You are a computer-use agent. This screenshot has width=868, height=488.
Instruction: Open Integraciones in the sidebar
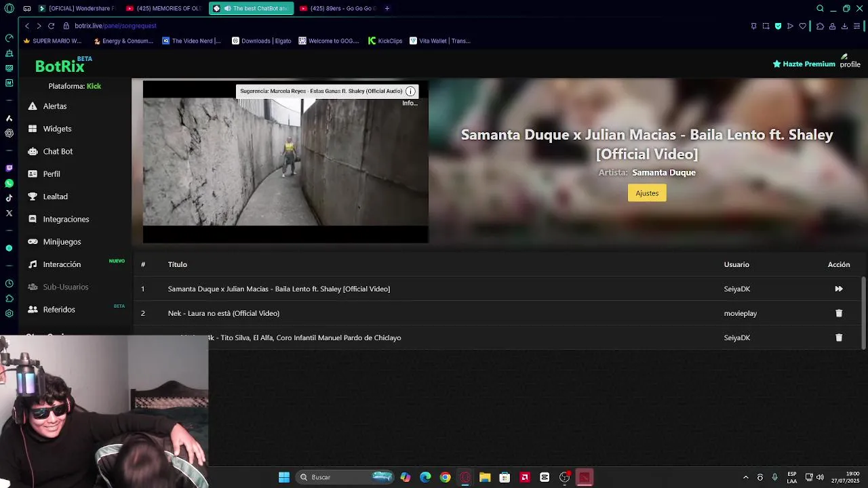click(66, 219)
